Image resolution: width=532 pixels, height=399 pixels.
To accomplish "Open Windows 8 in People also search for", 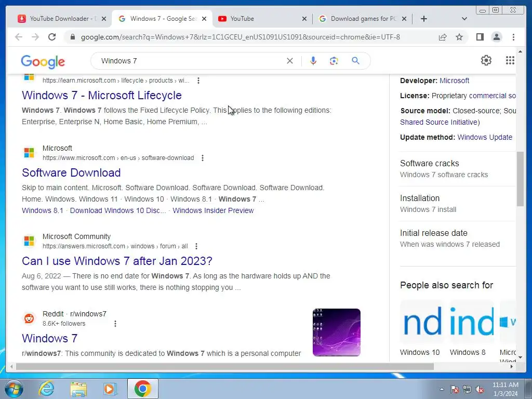I will (x=472, y=328).
